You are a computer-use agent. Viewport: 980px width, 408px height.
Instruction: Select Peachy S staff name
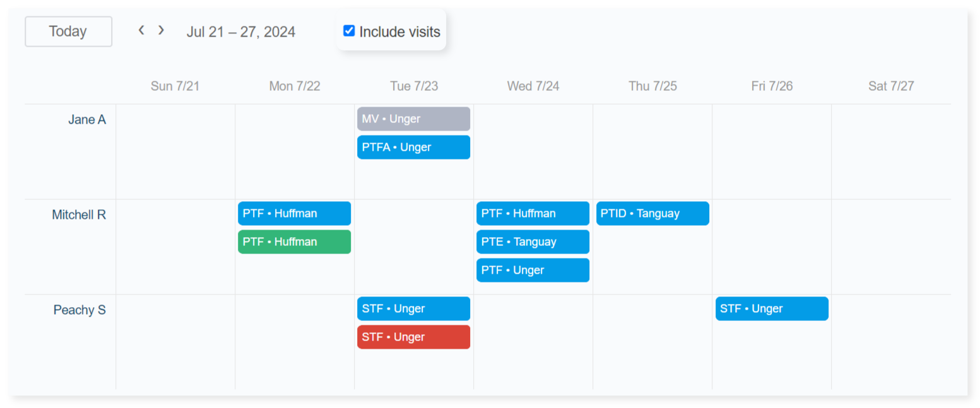click(x=80, y=310)
